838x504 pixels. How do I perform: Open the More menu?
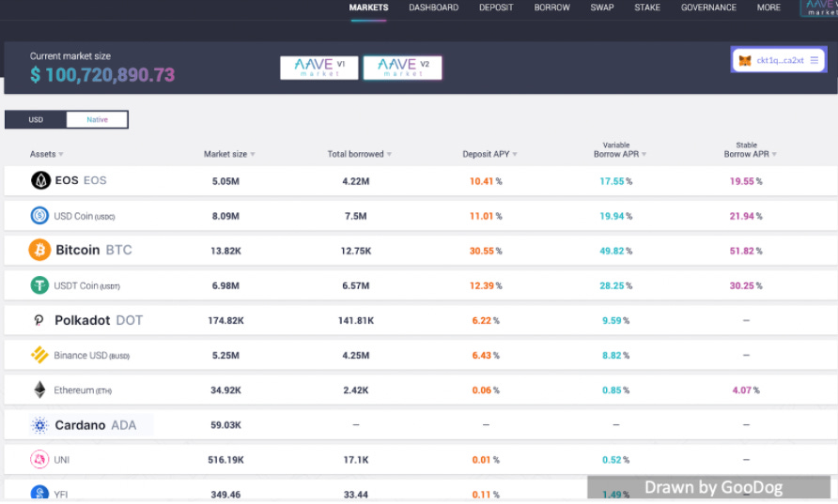[768, 8]
